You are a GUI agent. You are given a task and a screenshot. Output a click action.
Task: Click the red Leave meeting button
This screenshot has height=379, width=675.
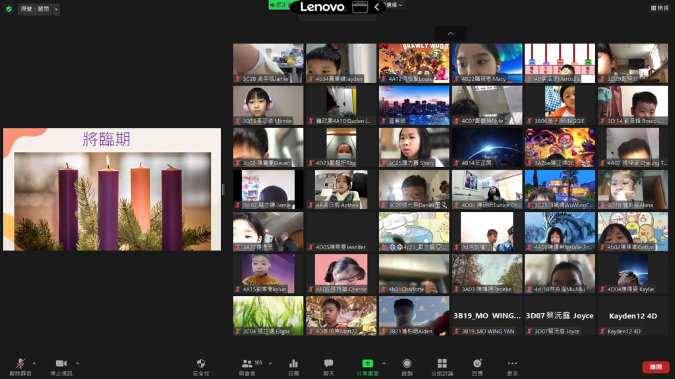pos(656,367)
